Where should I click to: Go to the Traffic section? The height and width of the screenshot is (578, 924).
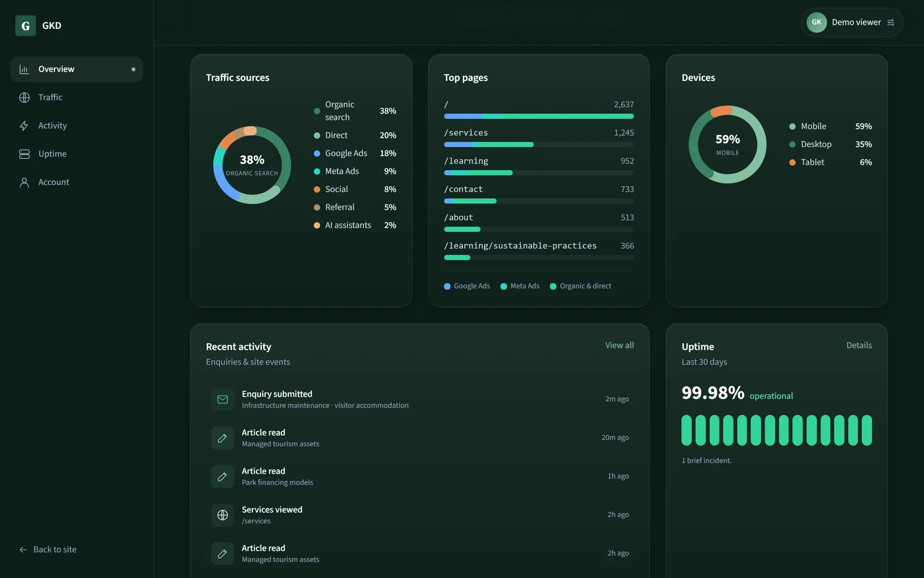pos(77,98)
